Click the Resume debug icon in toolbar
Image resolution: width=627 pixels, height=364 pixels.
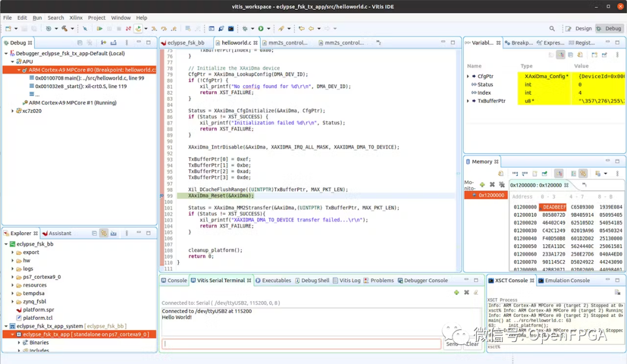(100, 28)
